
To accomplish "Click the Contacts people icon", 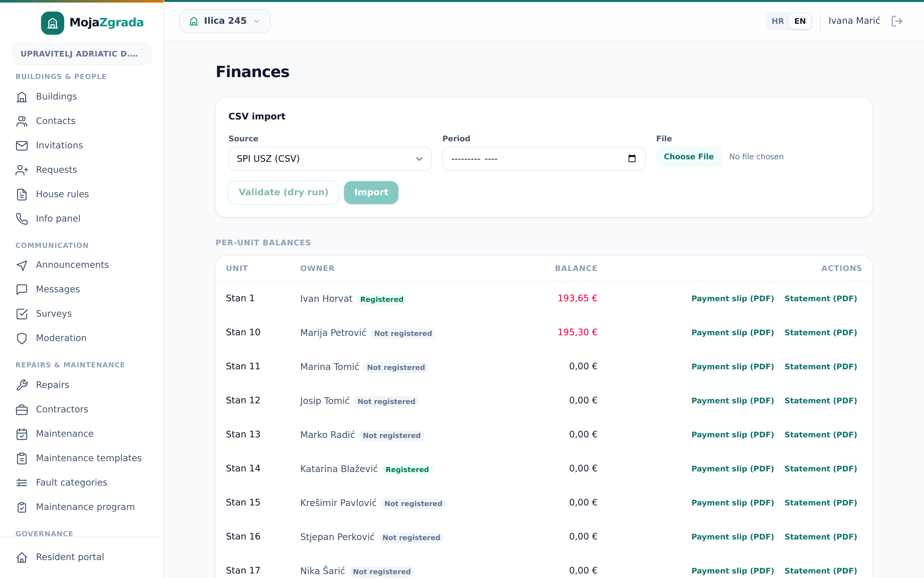I will coord(22,121).
